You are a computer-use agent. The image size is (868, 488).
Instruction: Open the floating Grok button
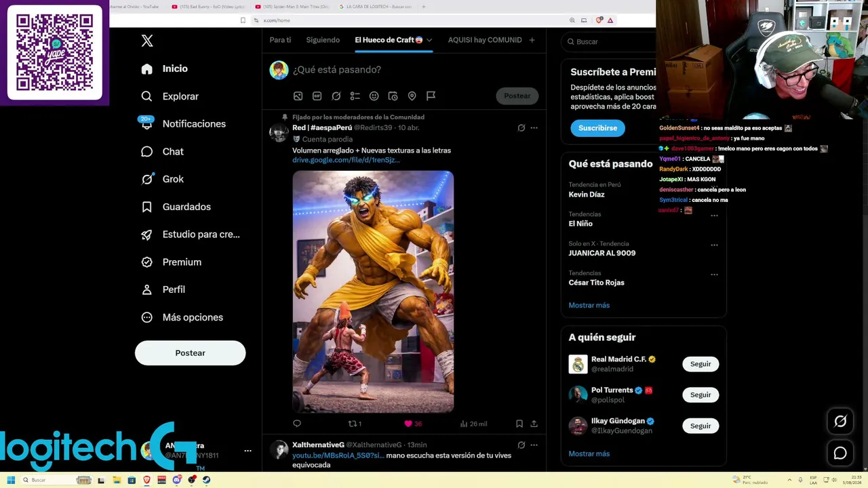point(840,422)
